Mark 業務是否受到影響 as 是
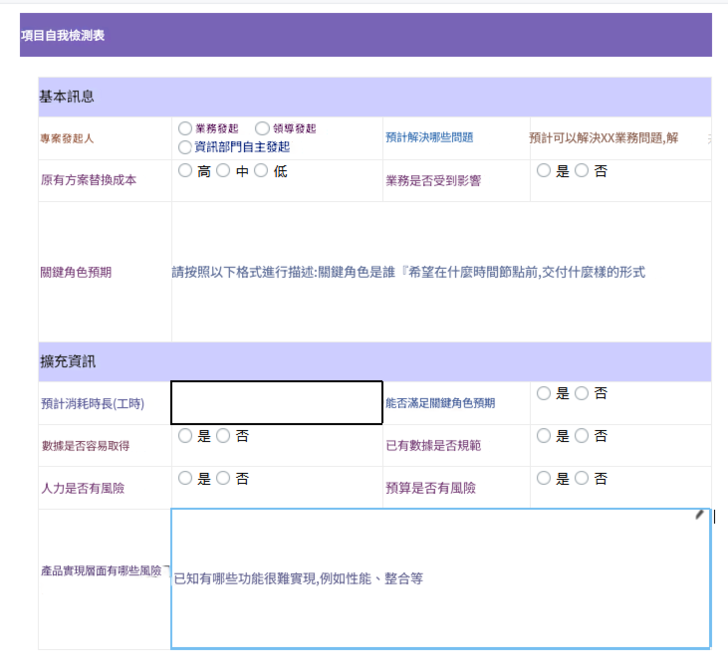The width and height of the screenshot is (728, 666). [x=544, y=171]
